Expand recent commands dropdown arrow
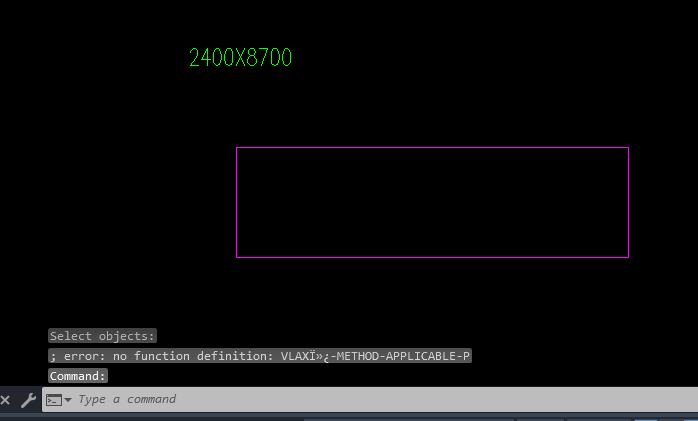The image size is (698, 421). (68, 400)
